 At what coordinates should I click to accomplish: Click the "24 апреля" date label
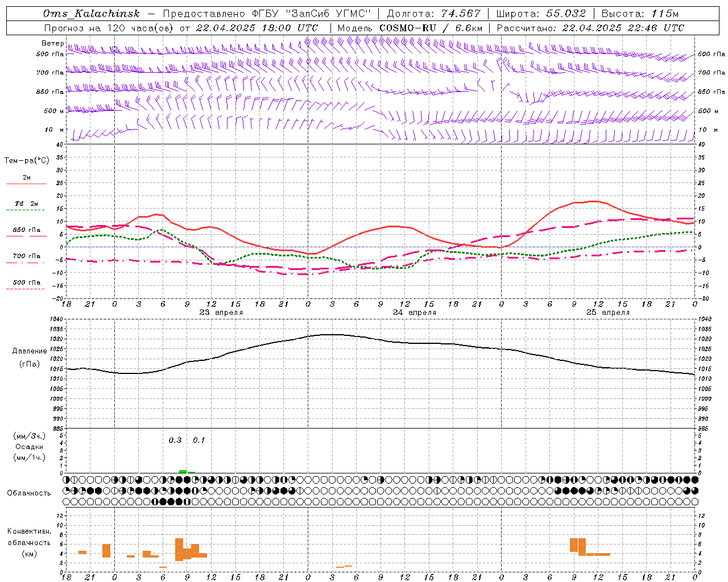coord(415,313)
